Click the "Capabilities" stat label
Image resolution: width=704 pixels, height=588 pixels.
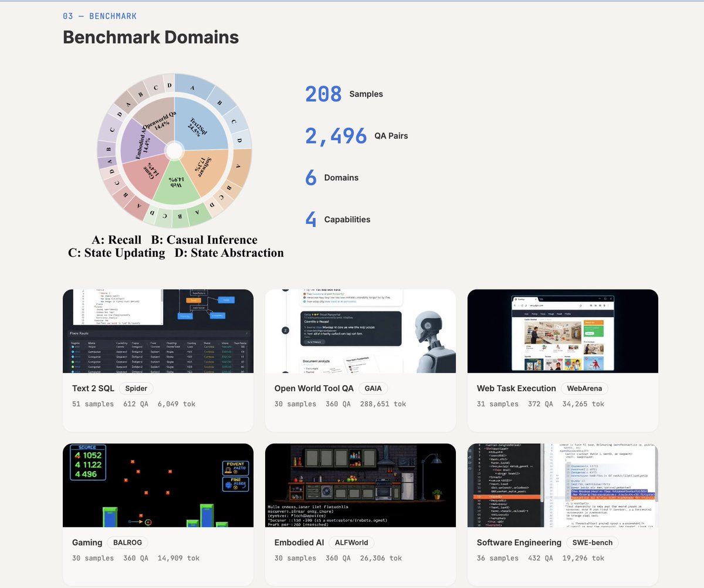click(x=347, y=219)
